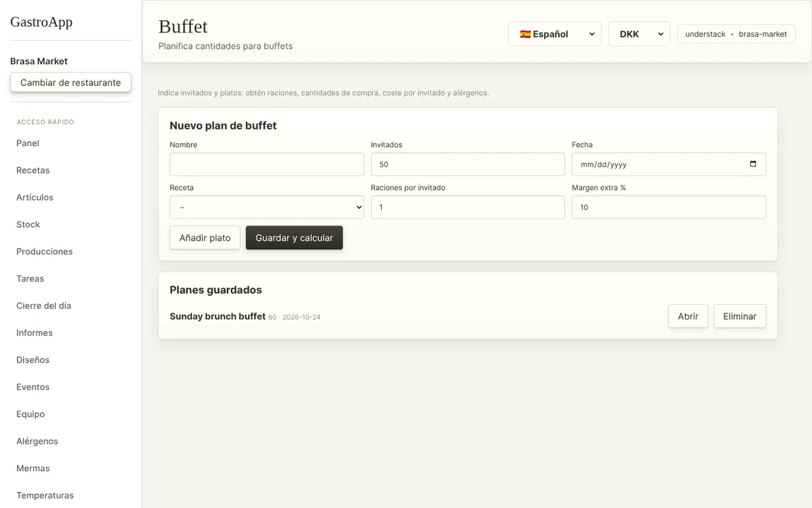
Task: Go to Informes in the sidebar
Action: [34, 333]
